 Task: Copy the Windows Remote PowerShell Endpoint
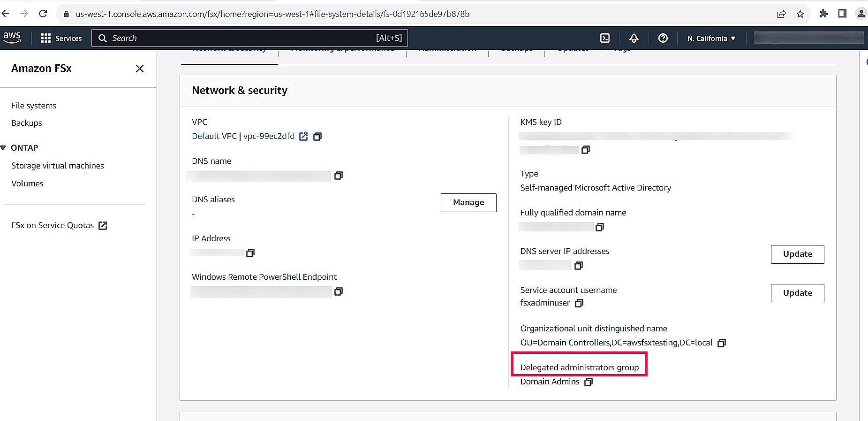339,291
